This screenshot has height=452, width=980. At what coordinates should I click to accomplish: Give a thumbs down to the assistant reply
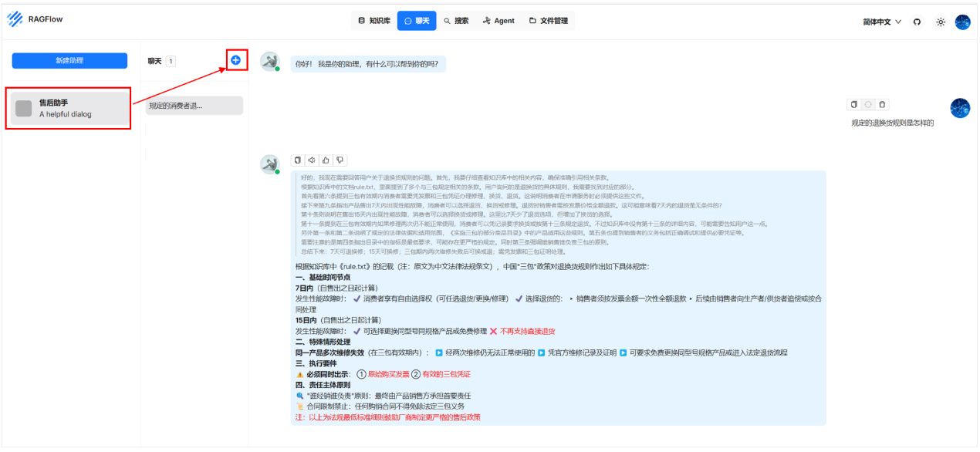340,160
